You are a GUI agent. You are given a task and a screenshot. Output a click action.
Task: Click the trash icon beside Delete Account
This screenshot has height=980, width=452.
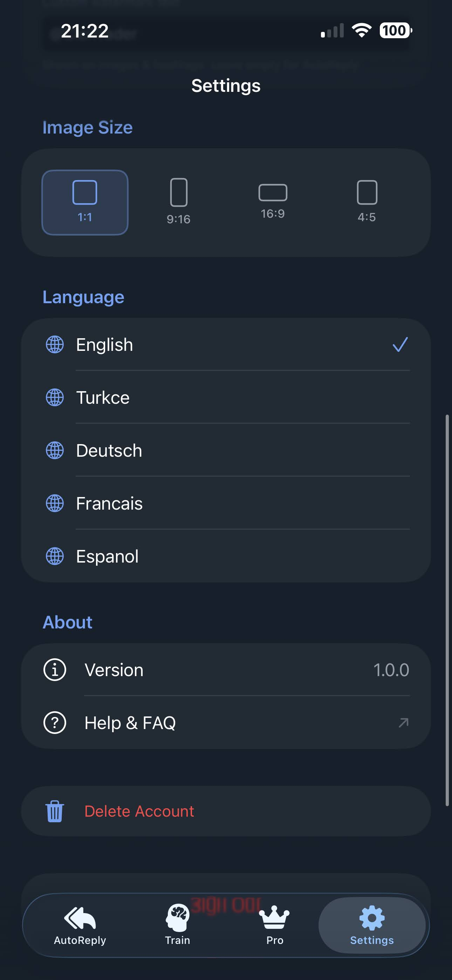click(x=55, y=811)
